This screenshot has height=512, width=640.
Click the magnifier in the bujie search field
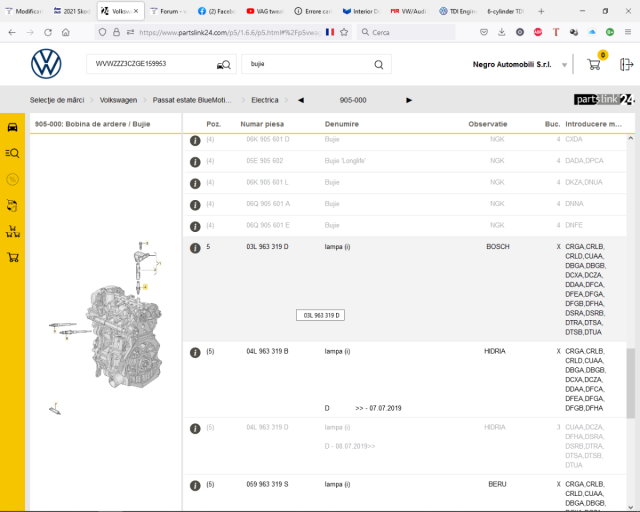pyautogui.click(x=379, y=65)
